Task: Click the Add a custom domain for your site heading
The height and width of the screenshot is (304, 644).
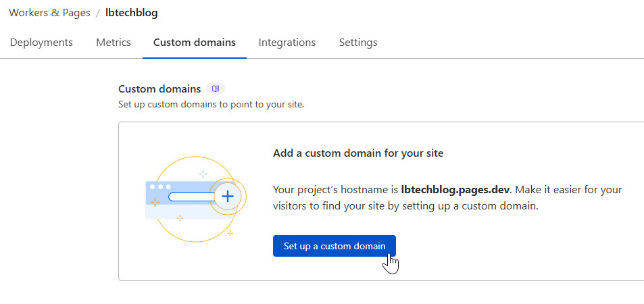Action: coord(358,153)
